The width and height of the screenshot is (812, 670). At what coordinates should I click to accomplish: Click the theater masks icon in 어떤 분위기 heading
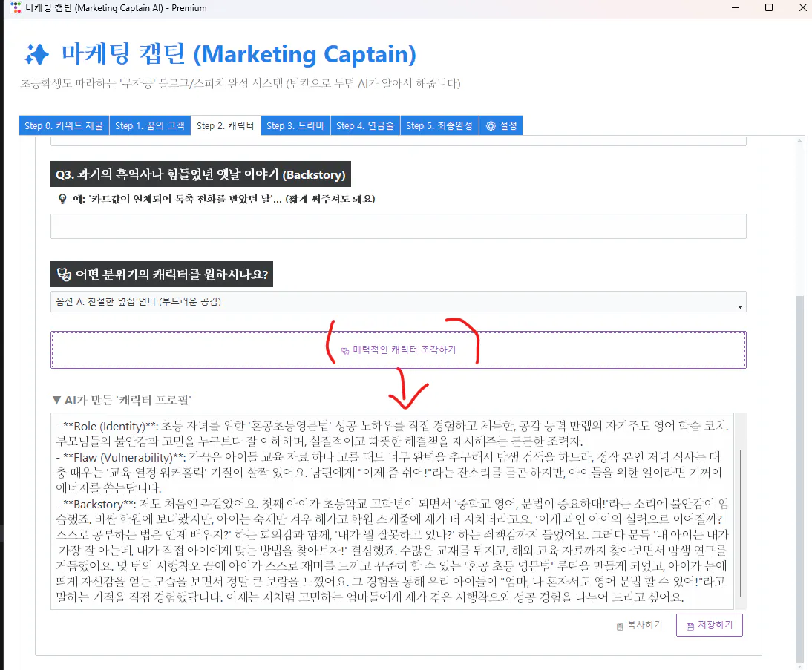pyautogui.click(x=64, y=275)
